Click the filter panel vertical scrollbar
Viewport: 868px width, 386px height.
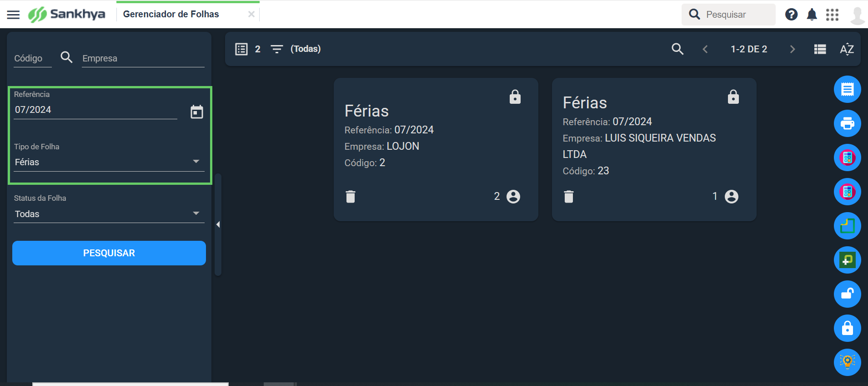point(218,224)
